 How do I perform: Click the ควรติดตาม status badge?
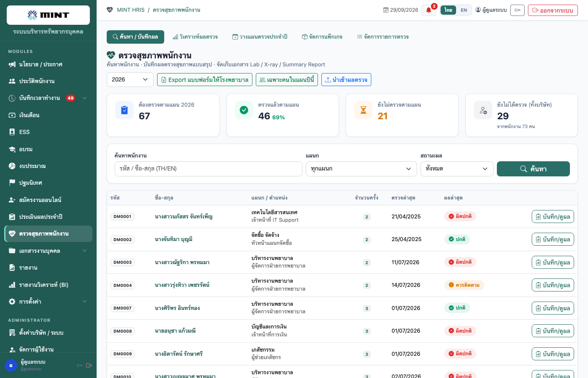(x=464, y=285)
